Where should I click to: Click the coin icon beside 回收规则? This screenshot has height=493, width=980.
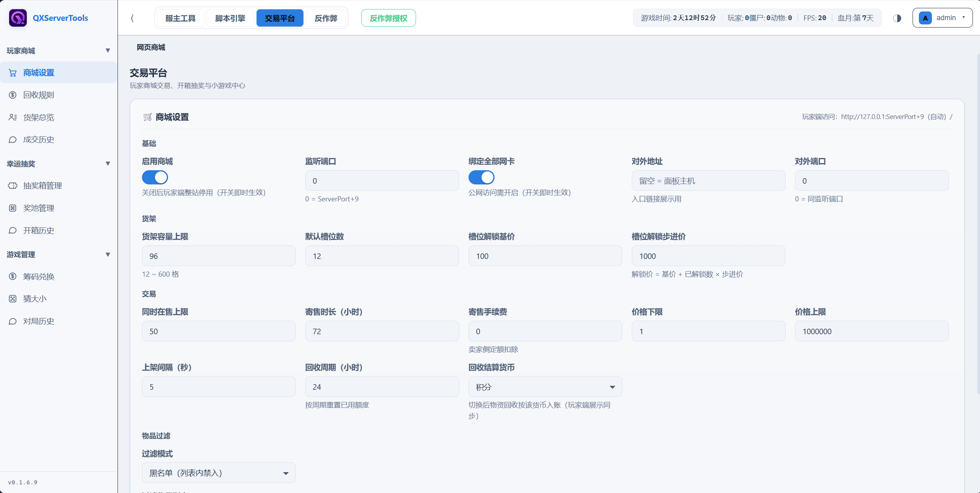13,95
